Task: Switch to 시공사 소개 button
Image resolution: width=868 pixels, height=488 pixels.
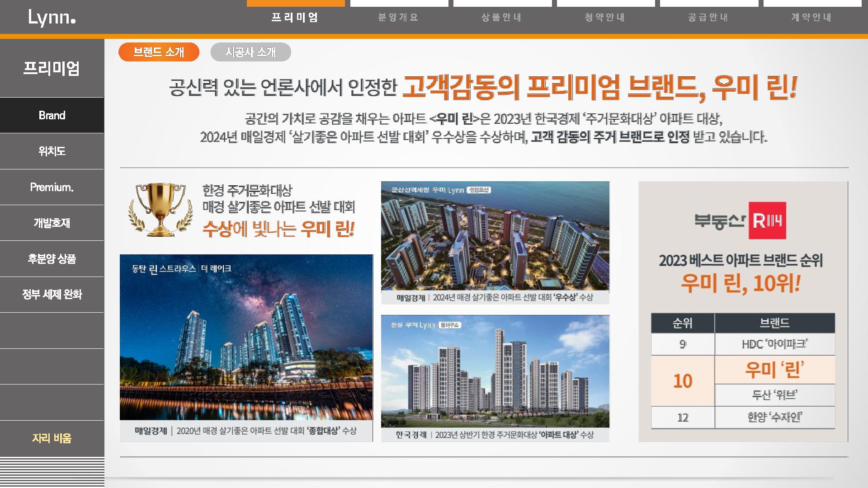Action: 250,52
